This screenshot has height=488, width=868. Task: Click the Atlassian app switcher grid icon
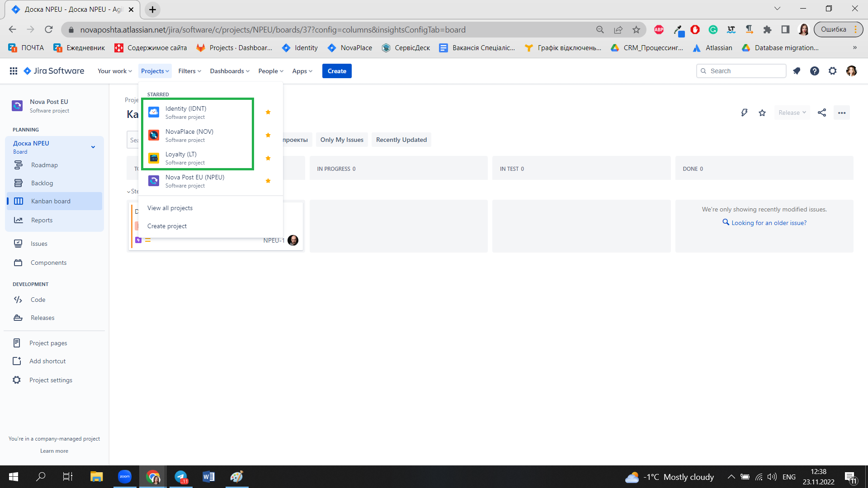pyautogui.click(x=14, y=71)
